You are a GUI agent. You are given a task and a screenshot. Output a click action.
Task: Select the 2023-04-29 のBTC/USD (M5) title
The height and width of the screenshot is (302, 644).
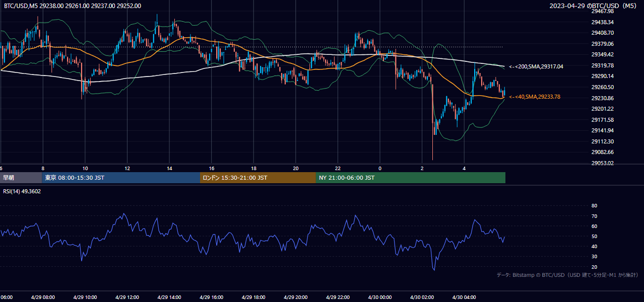594,6
